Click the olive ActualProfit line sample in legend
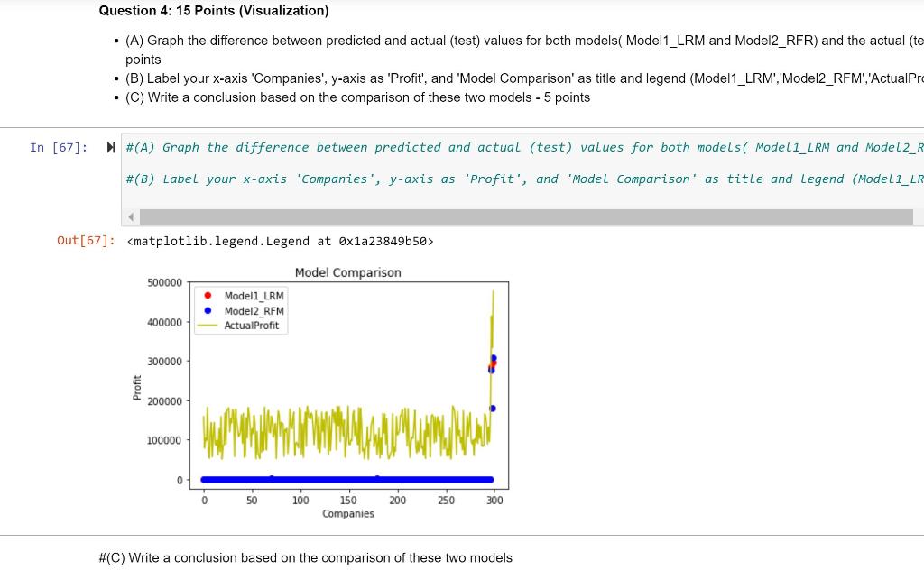Viewport: 924px width, 579px height. click(x=208, y=325)
